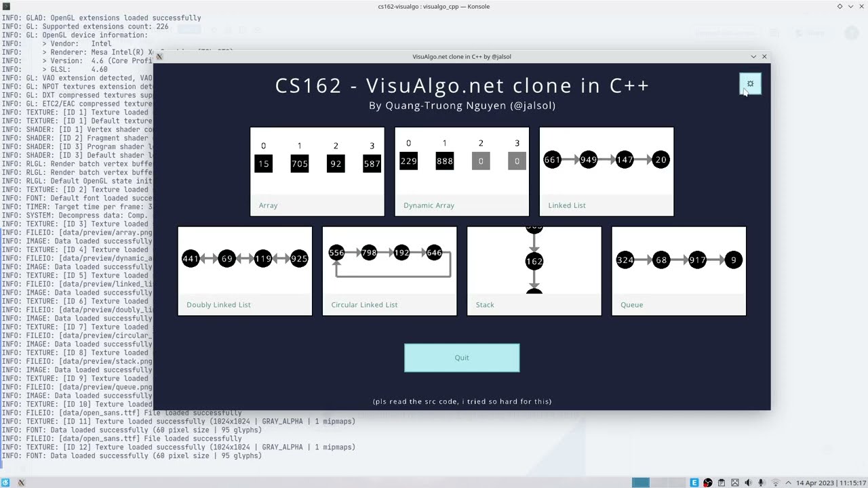
Task: Click node 162 in Stack preview
Action: tap(534, 261)
